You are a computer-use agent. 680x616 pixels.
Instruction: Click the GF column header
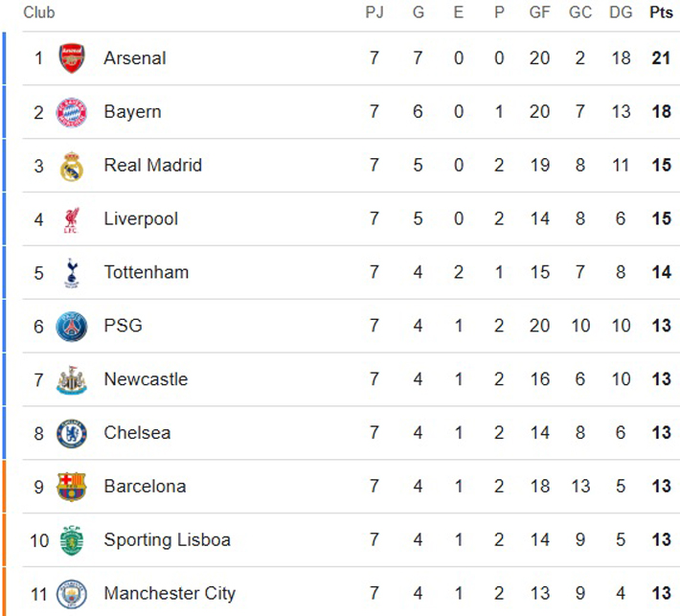click(539, 12)
